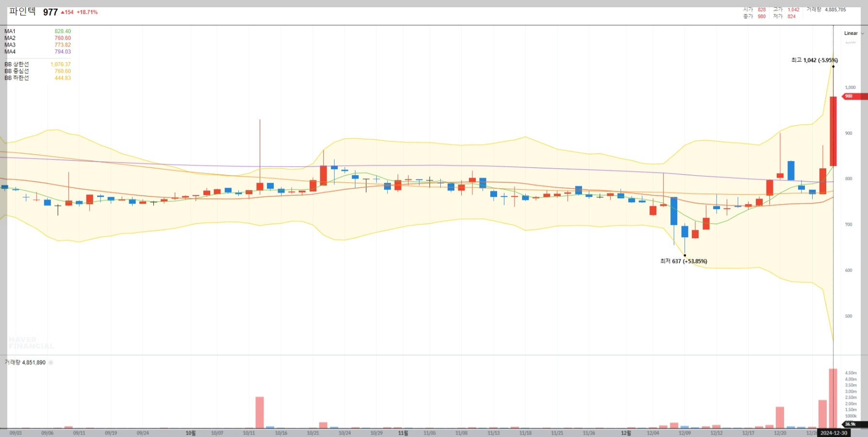Select MA1 legend value 828.40

point(63,31)
